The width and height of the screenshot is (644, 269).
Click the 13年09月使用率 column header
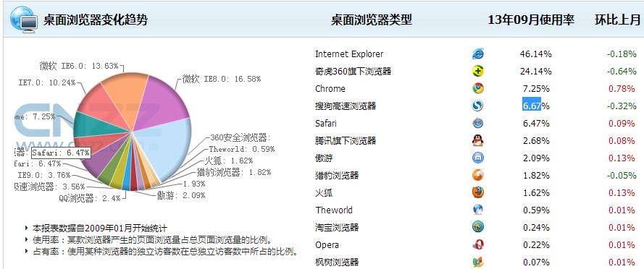[x=531, y=20]
